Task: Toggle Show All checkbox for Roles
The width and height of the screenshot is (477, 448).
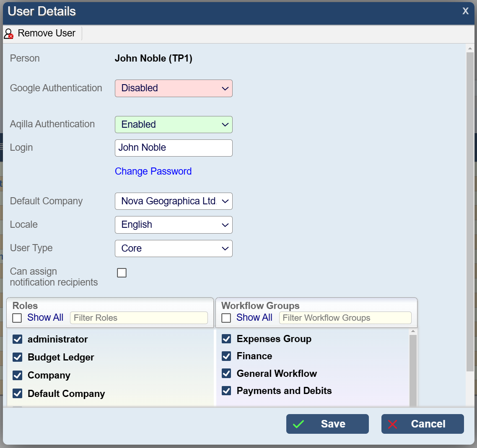Action: (x=17, y=318)
